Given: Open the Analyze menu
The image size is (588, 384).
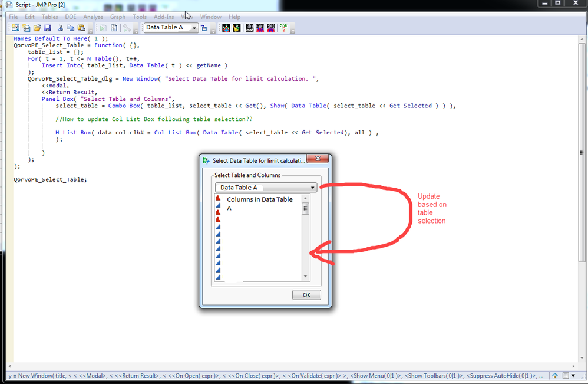Looking at the screenshot, I should (x=93, y=17).
